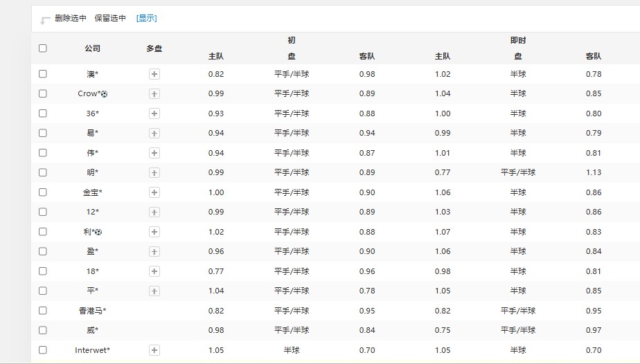The image size is (640, 364).
Task: Click 删除选中 to delete selected rows
Action: 71,19
